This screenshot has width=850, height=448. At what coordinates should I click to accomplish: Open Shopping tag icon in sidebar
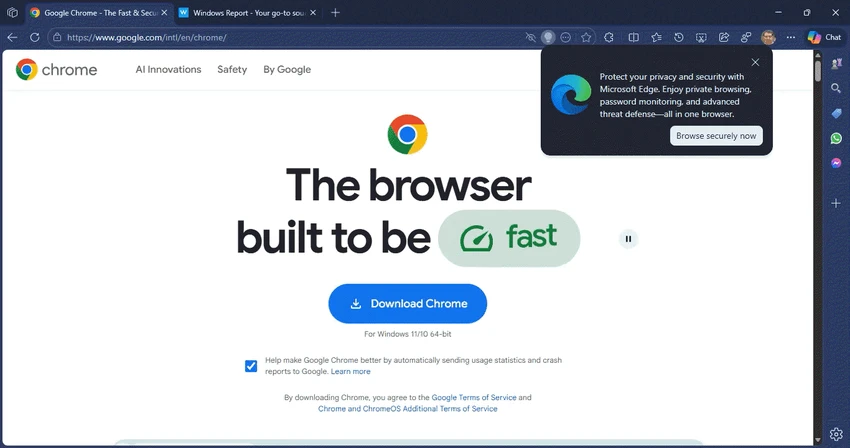click(x=836, y=113)
